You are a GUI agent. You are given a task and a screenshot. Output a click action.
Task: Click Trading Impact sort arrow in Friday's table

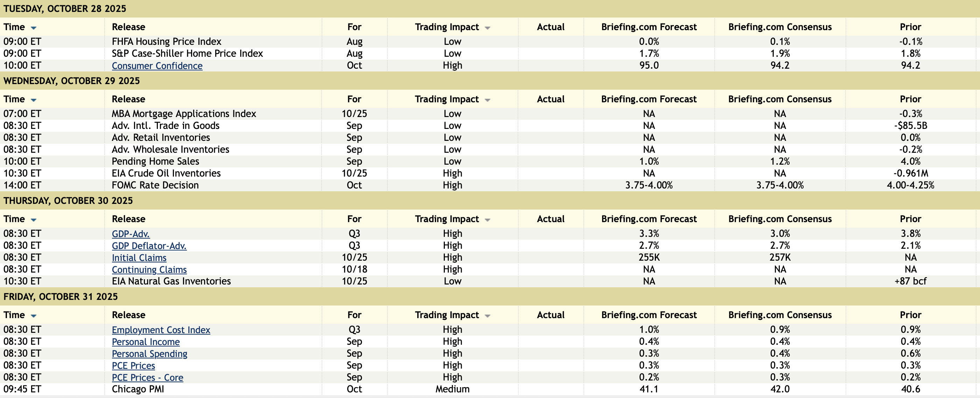[x=487, y=316]
